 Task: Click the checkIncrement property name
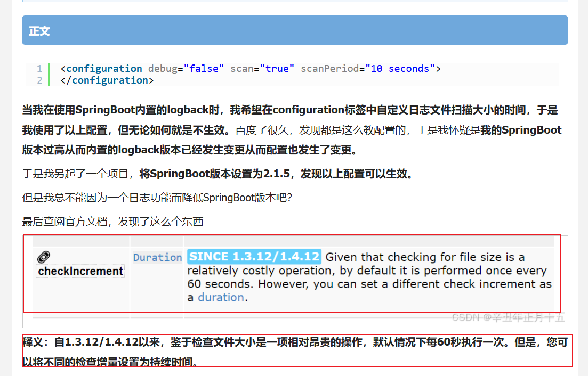click(80, 271)
